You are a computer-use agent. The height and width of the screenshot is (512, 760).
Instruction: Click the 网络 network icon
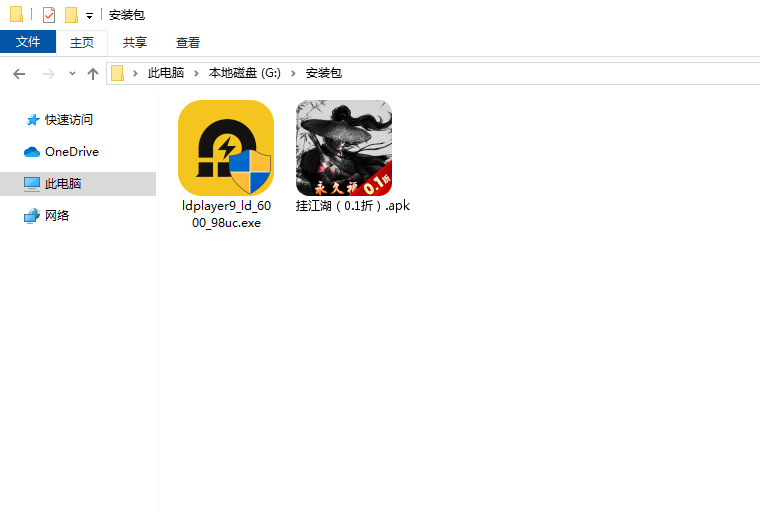tap(32, 216)
